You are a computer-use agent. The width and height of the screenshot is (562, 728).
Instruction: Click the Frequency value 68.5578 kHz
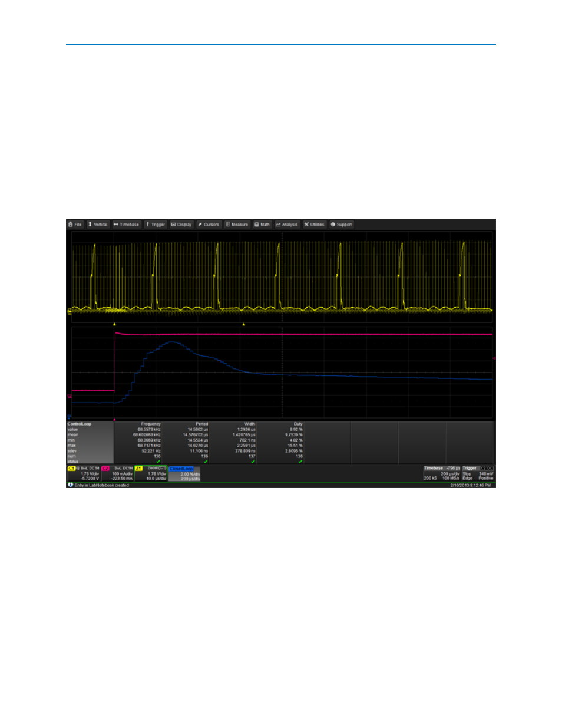coord(149,429)
